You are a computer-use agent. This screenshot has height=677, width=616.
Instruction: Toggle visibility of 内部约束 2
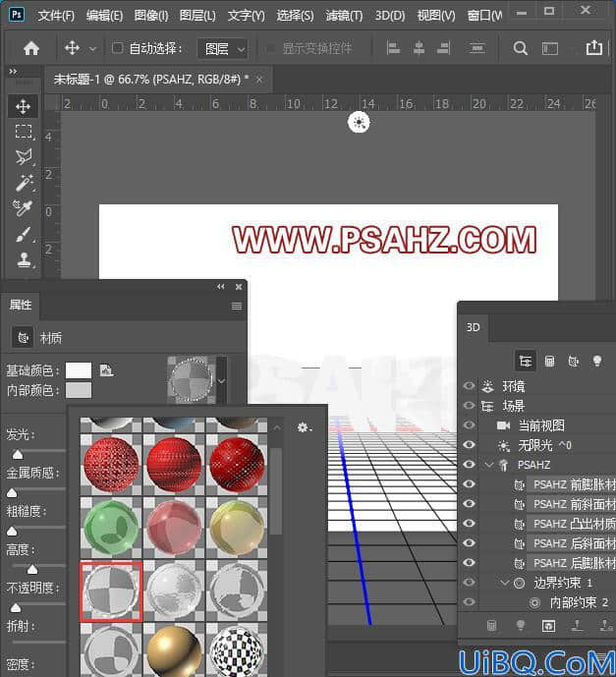click(469, 602)
